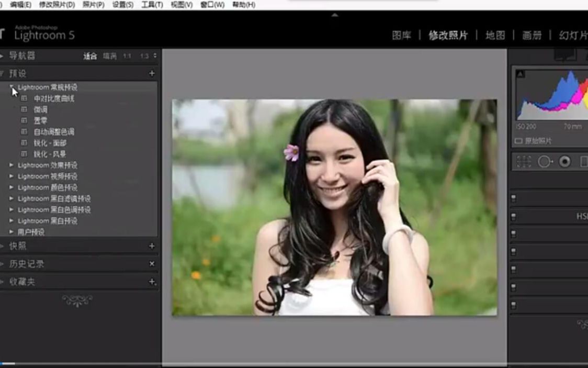588x368 pixels.
Task: Clear history with the X on 历史记录
Action: pyautogui.click(x=152, y=263)
